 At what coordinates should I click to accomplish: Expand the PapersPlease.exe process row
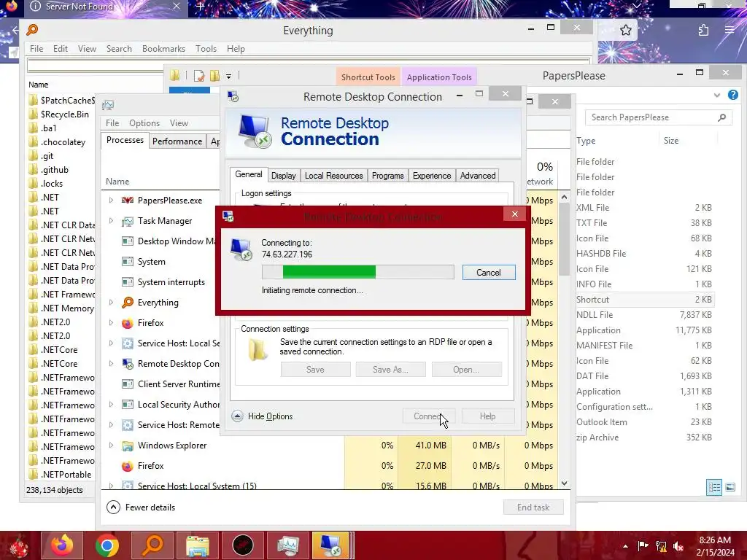111,201
